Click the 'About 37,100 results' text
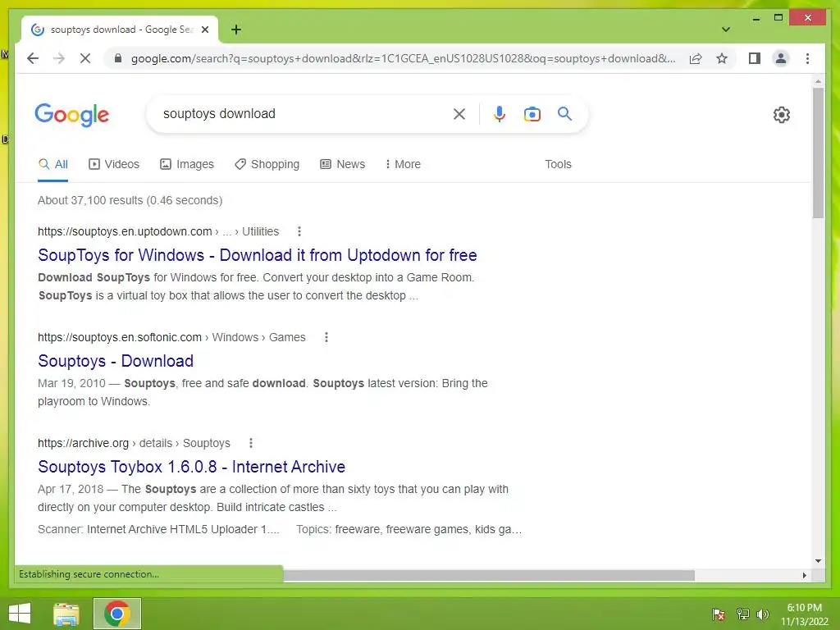This screenshot has width=840, height=630. click(x=130, y=200)
